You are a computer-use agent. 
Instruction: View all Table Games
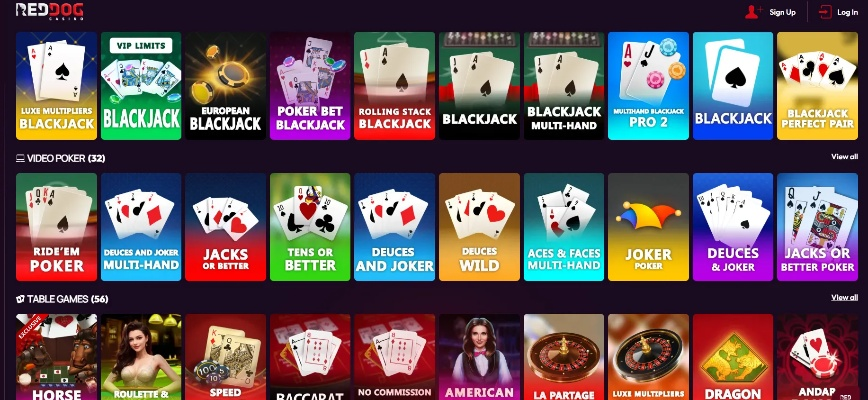point(844,298)
